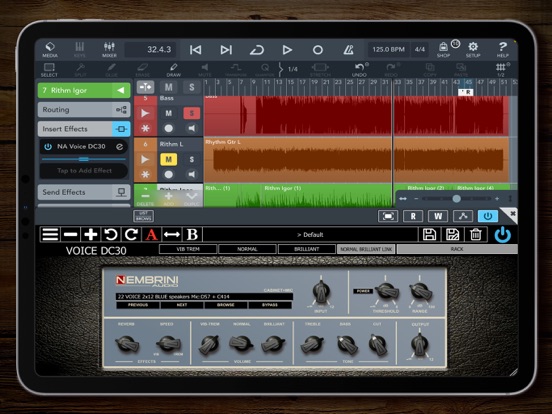Add a new track with plus button
This screenshot has height=414, width=552.
pos(169,199)
